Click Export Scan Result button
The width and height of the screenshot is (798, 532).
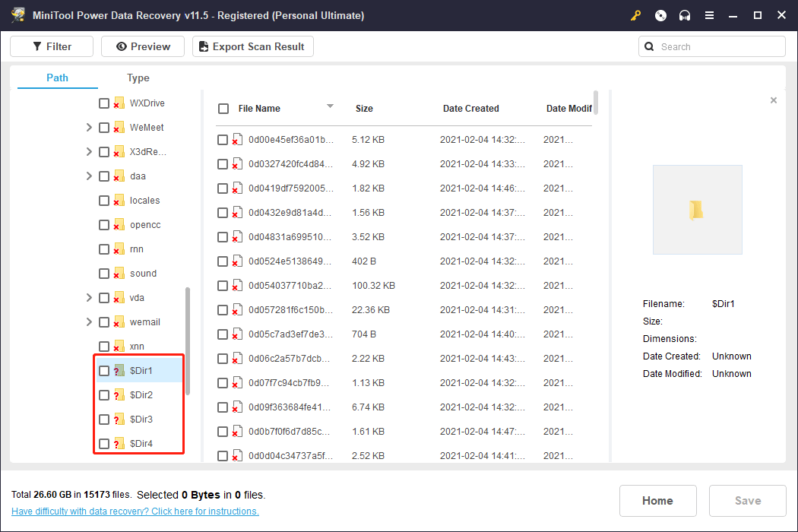tap(253, 47)
